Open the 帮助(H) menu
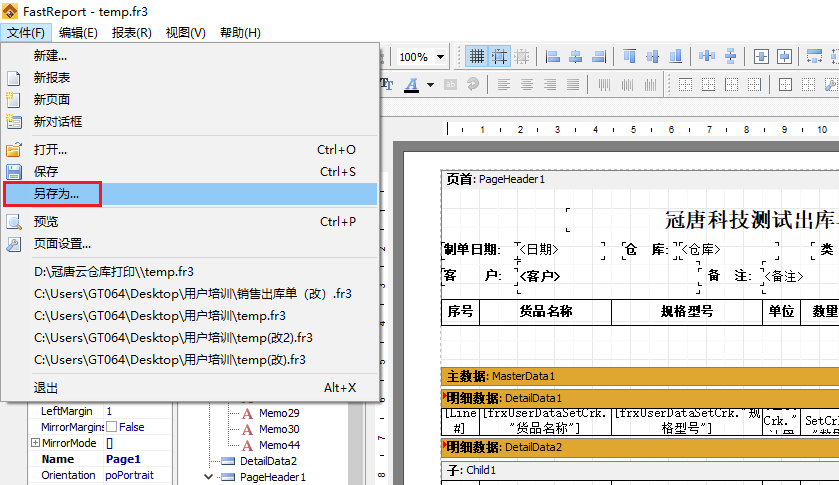Viewport: 839px width, 485px height. [240, 33]
